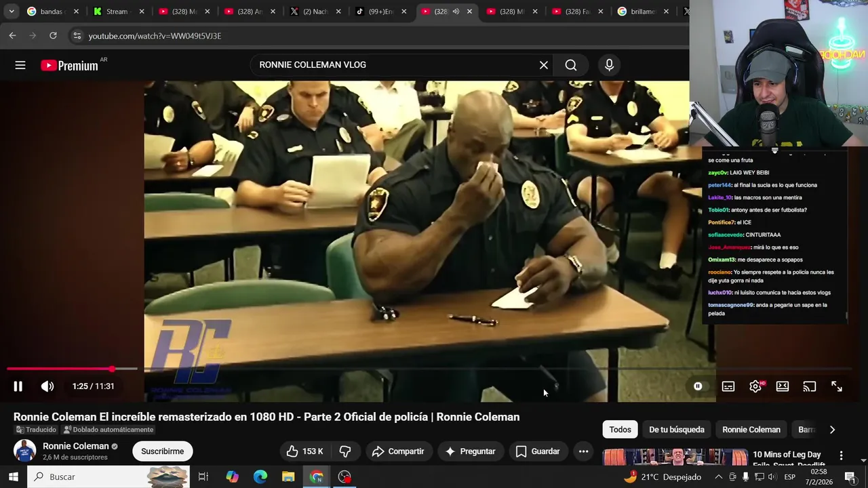Viewport: 868px width, 488px height.
Task: Mute the video volume speaker
Action: coord(47,386)
